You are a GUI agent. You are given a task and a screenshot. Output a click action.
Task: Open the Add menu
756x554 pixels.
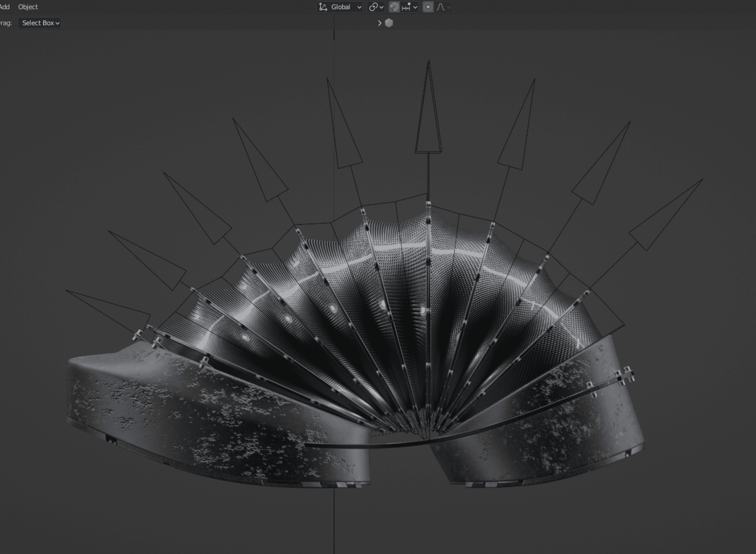point(5,7)
